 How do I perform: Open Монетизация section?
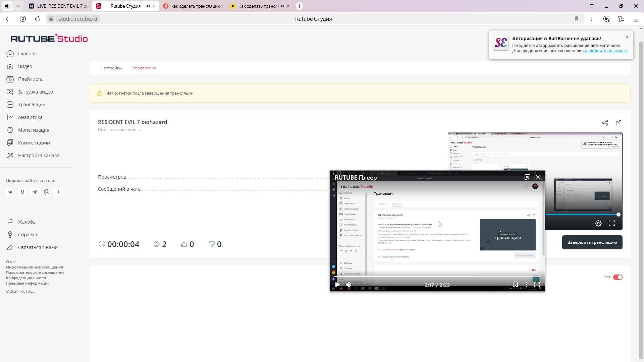[28, 130]
